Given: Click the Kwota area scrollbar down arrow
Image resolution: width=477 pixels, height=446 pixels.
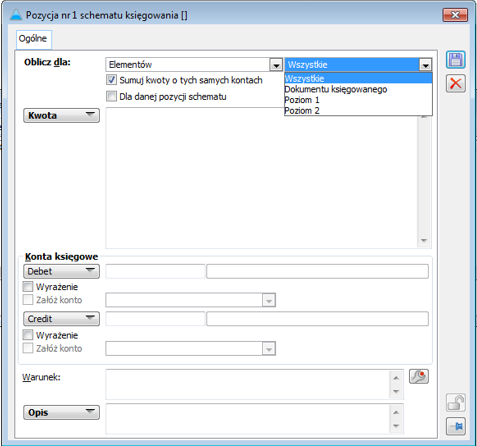Looking at the screenshot, I should [x=424, y=241].
